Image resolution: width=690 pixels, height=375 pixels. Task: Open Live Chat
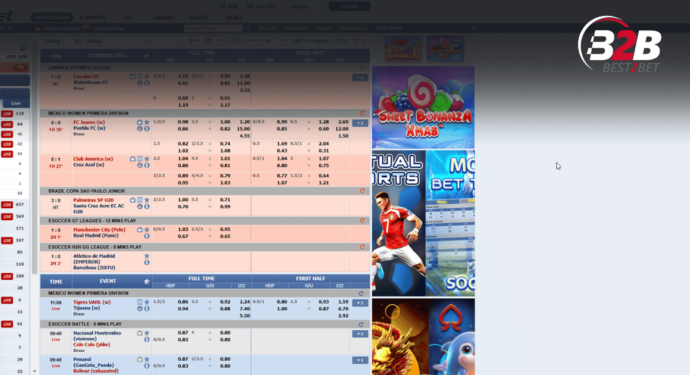point(262,6)
